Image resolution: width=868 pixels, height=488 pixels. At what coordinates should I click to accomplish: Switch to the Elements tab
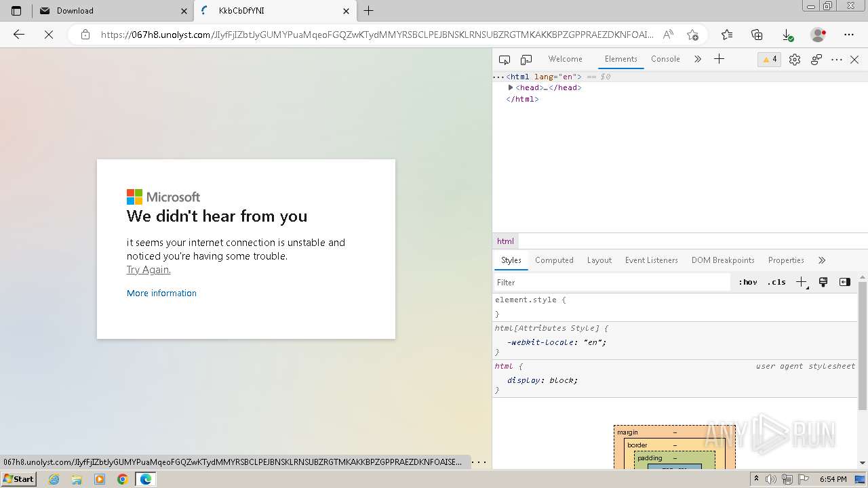click(x=620, y=59)
